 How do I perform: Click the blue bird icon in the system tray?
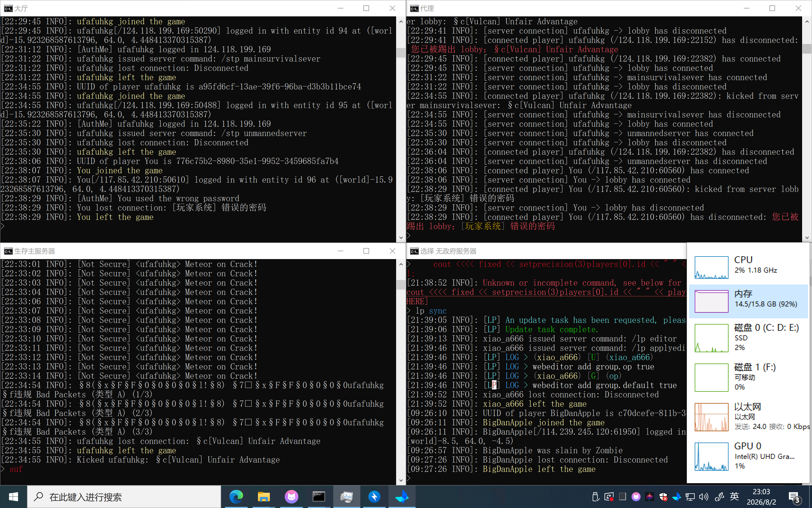click(676, 497)
